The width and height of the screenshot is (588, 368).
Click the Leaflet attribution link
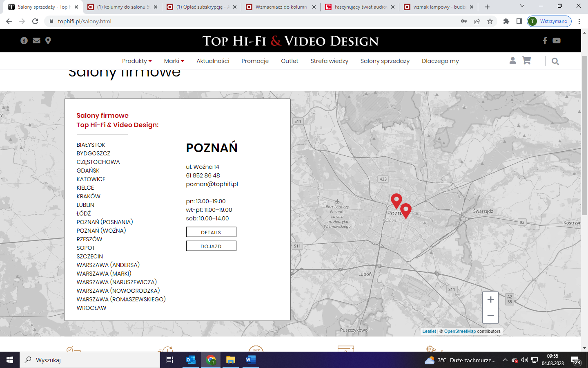[x=429, y=331]
